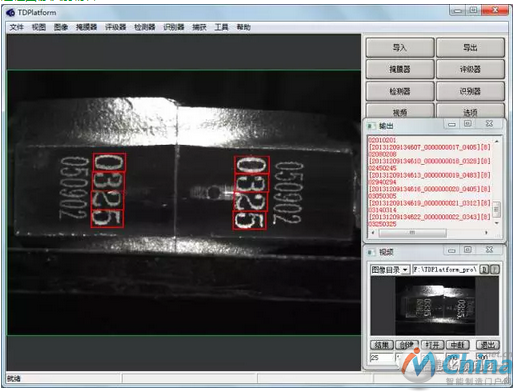Click the 评级器 button in the right panel
Image resolution: width=515 pixels, height=392 pixels.
tap(470, 69)
